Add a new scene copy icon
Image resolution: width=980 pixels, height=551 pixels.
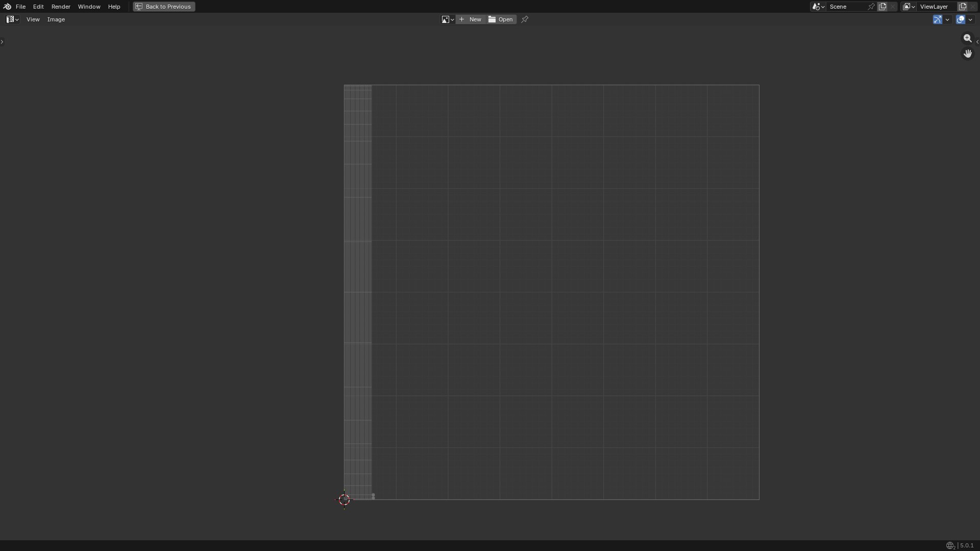tap(883, 7)
